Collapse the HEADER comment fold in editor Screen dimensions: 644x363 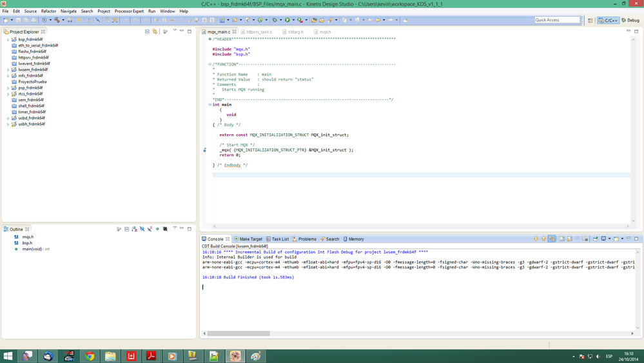[x=210, y=39]
